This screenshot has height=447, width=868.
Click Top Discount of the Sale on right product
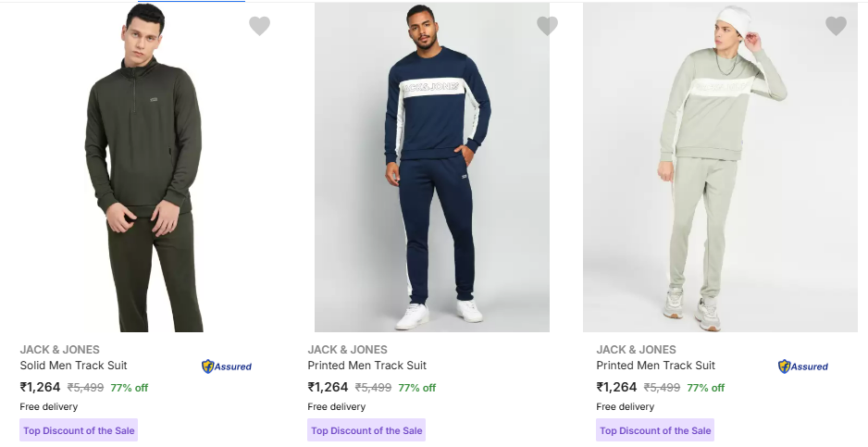click(655, 430)
